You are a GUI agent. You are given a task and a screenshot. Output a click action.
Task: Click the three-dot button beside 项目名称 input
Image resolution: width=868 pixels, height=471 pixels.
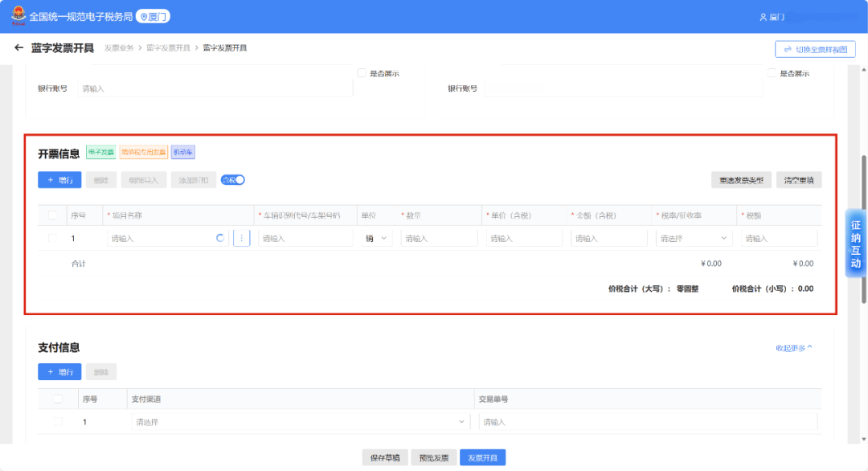pyautogui.click(x=241, y=238)
